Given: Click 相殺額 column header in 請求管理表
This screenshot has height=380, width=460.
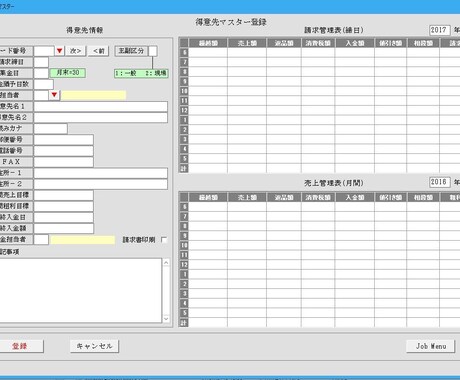Looking at the screenshot, I should click(423, 43).
